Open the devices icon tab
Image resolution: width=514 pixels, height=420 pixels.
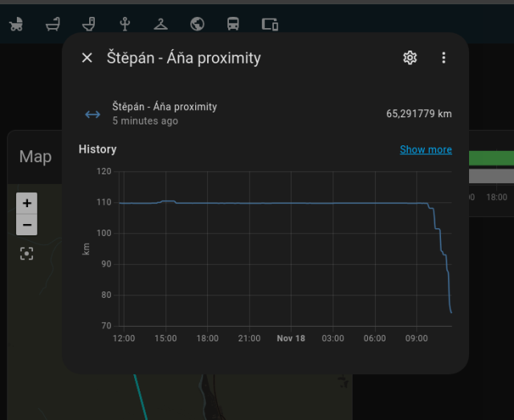270,24
